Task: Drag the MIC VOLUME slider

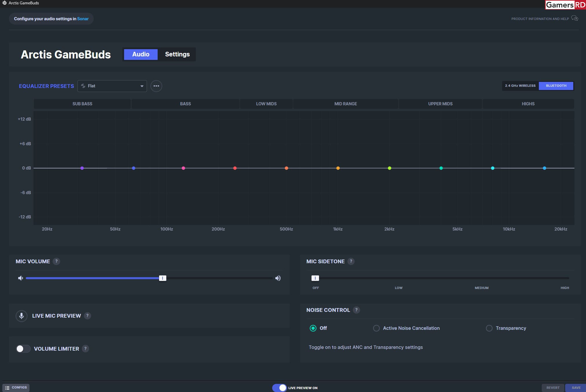Action: pos(162,278)
